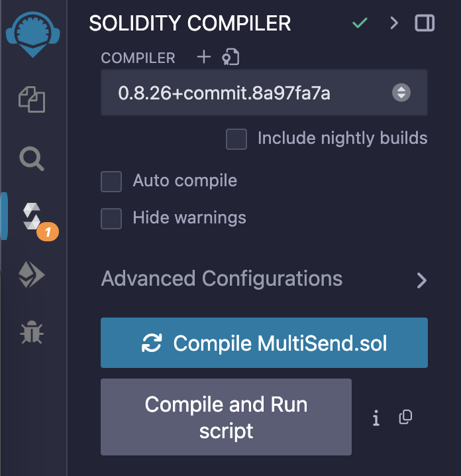Open the compiler version 0.8.26 dropdown
Image resolution: width=461 pixels, height=476 pixels.
[264, 93]
